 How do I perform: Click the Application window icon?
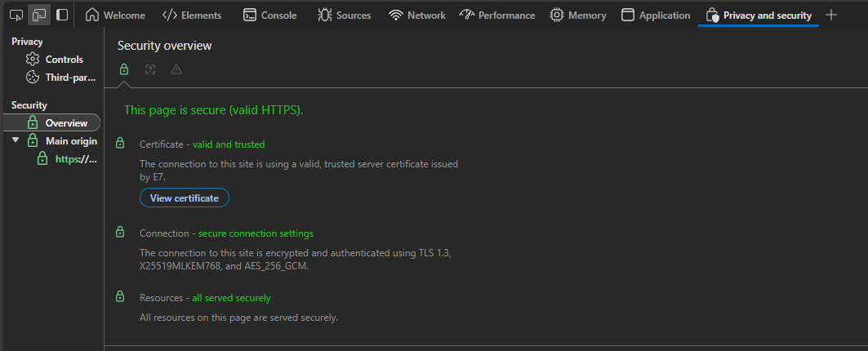(x=627, y=15)
